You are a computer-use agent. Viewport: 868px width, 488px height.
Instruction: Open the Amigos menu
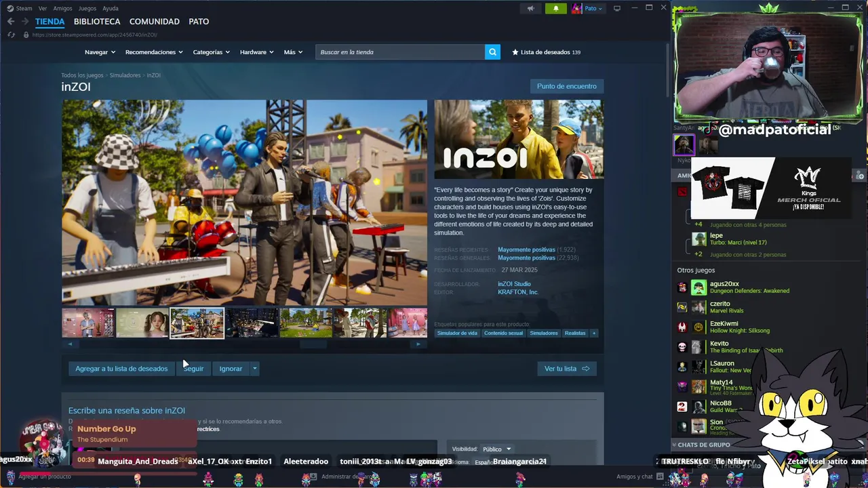[62, 8]
